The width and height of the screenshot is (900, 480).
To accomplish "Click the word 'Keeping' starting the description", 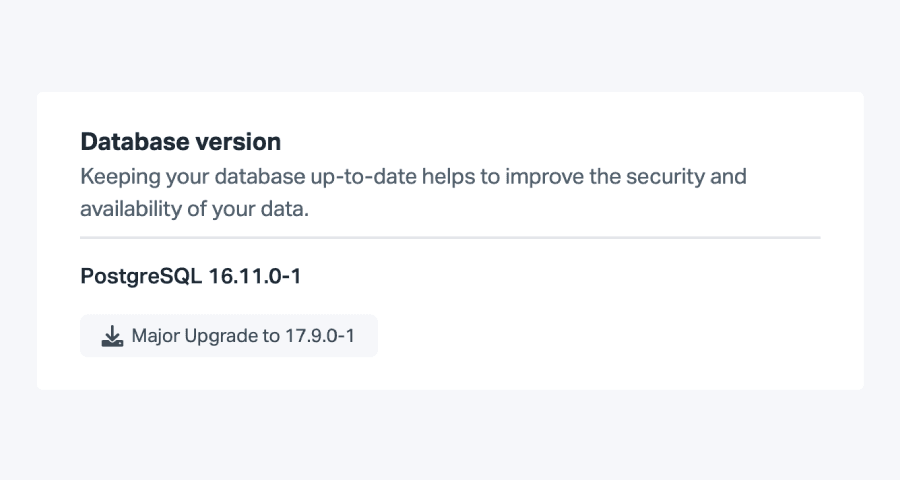I will pyautogui.click(x=116, y=177).
